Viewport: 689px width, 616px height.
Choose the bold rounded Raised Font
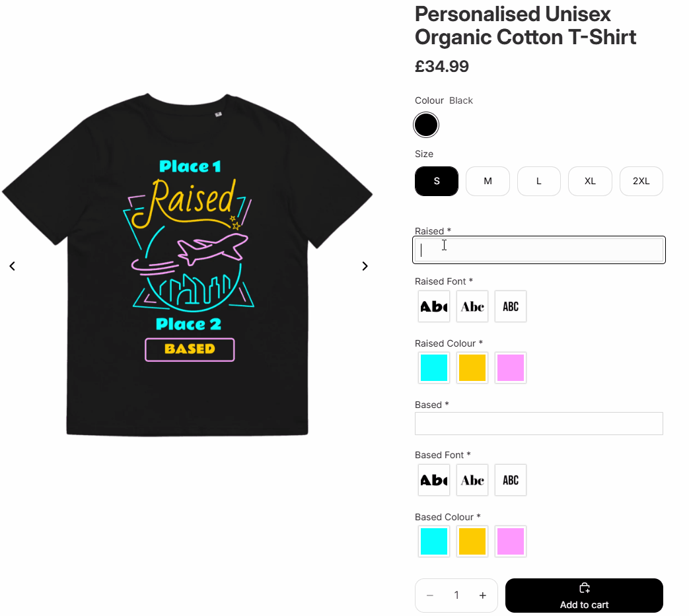(x=434, y=306)
